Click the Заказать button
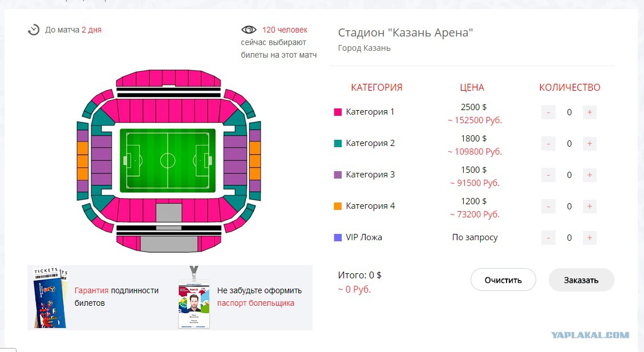This screenshot has height=352, width=644. (581, 280)
